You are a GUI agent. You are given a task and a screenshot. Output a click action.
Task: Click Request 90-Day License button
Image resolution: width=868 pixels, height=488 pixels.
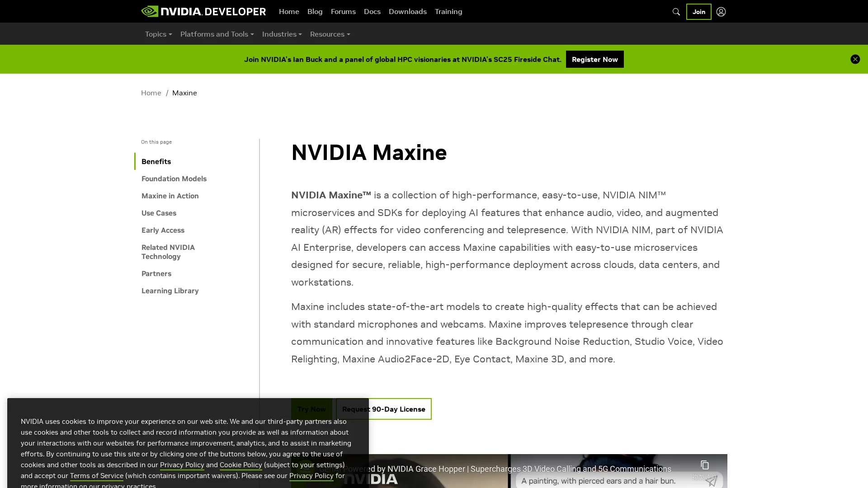point(400,409)
